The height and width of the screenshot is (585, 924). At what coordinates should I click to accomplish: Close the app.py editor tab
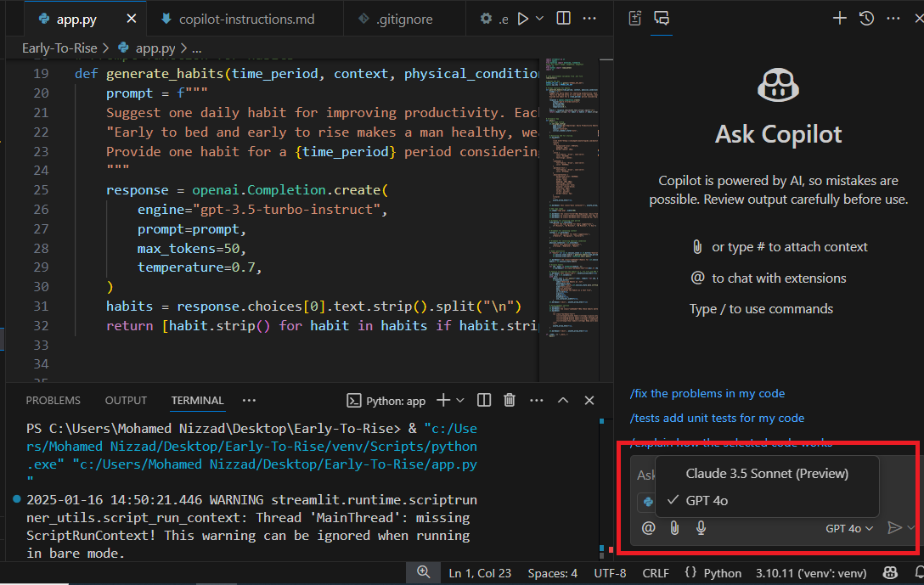[x=132, y=19]
